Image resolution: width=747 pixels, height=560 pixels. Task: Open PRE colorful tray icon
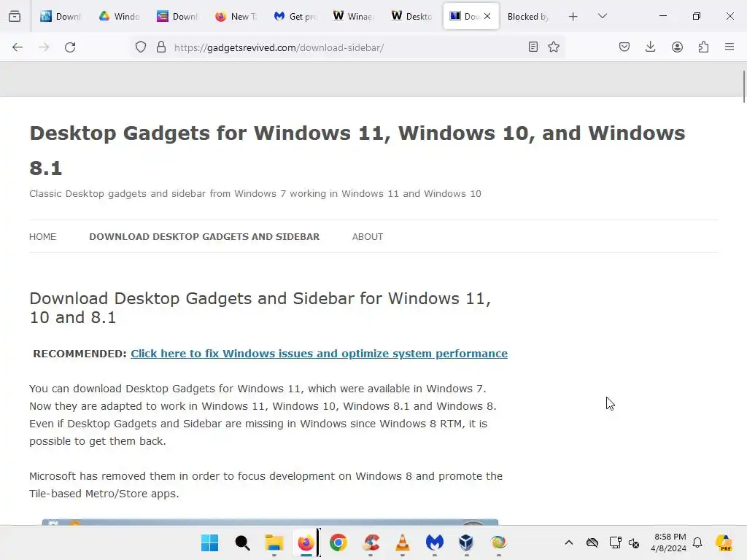pos(724,542)
